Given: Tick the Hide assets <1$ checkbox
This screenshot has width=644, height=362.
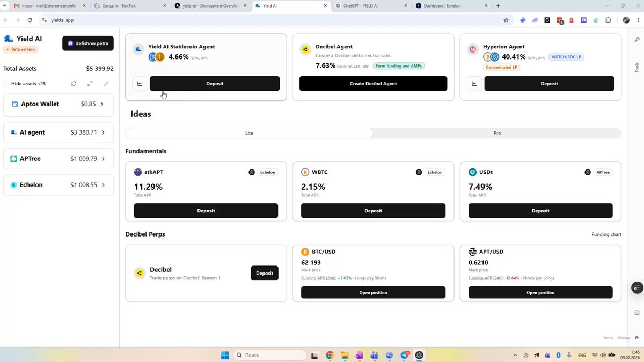Looking at the screenshot, I should [6, 84].
